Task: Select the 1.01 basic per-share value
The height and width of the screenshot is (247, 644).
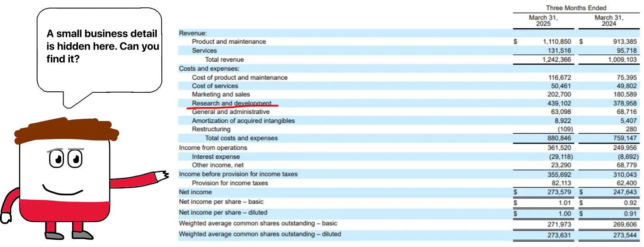Action: [565, 203]
